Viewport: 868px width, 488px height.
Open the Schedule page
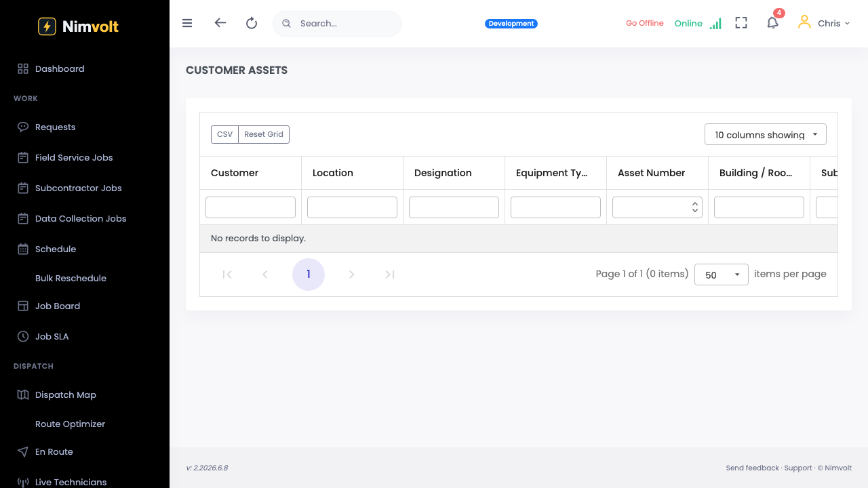(x=56, y=249)
